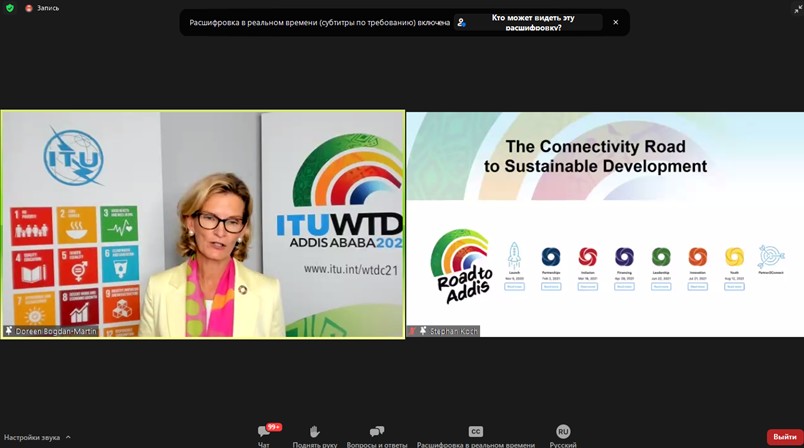The image size is (804, 448).
Task: Click the 99+ unread chat badge
Action: (x=273, y=426)
